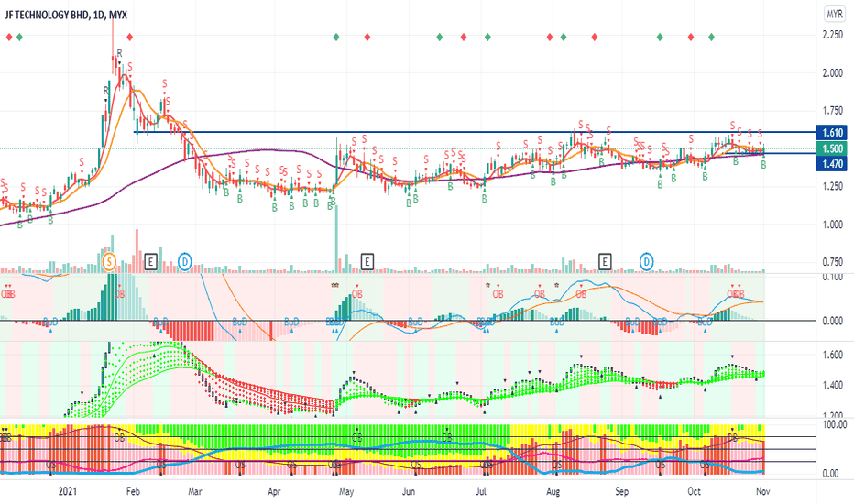Click the Jun time axis label
854x504 pixels.
pos(409,491)
